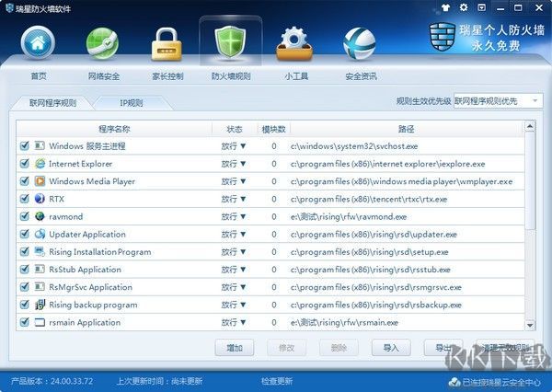Click the scrollbar down arrow
552x392 pixels.
pos(530,325)
